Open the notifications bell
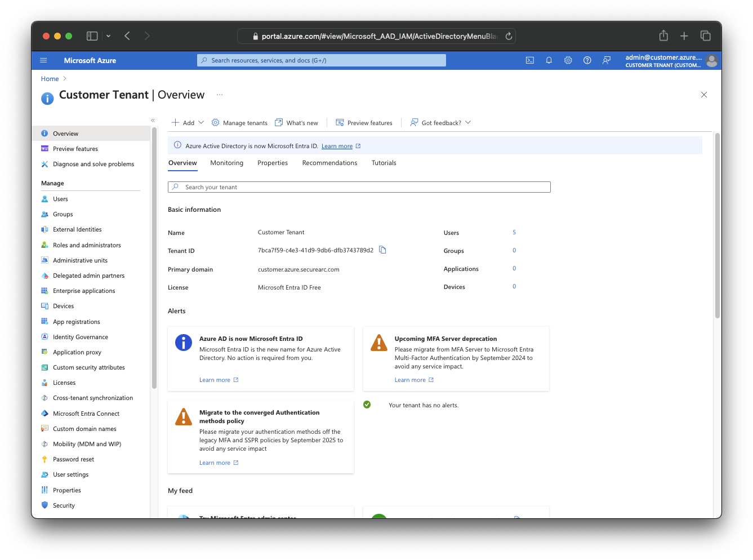Image resolution: width=753 pixels, height=560 pixels. point(549,60)
